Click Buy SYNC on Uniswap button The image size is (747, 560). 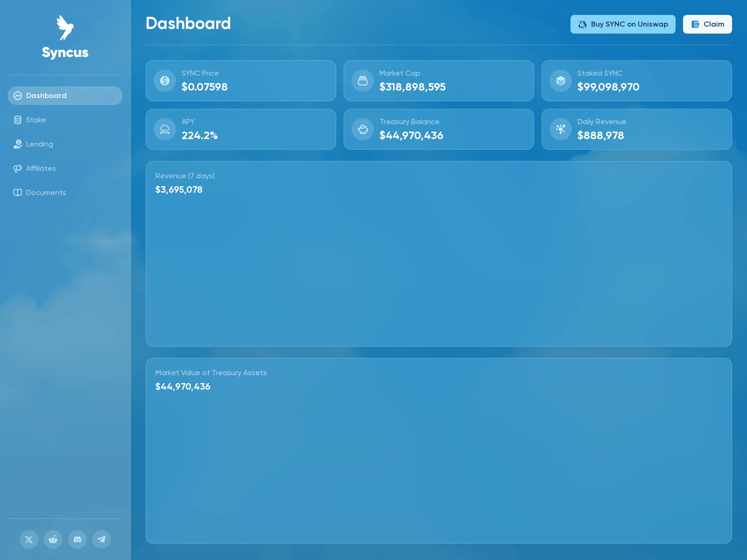623,24
